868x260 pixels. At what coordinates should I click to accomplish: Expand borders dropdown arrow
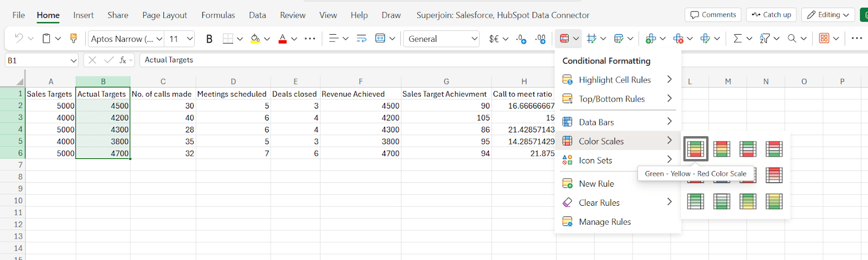click(x=240, y=39)
